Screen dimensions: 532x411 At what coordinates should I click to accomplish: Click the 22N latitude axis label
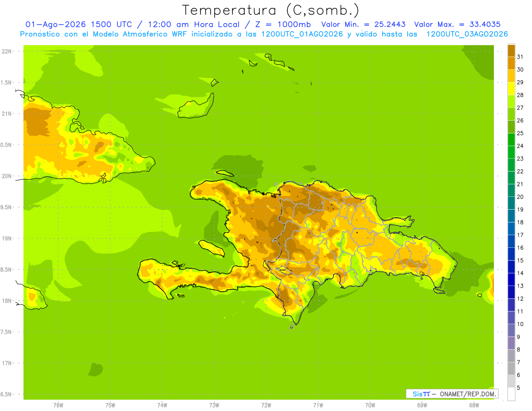[x=8, y=51]
